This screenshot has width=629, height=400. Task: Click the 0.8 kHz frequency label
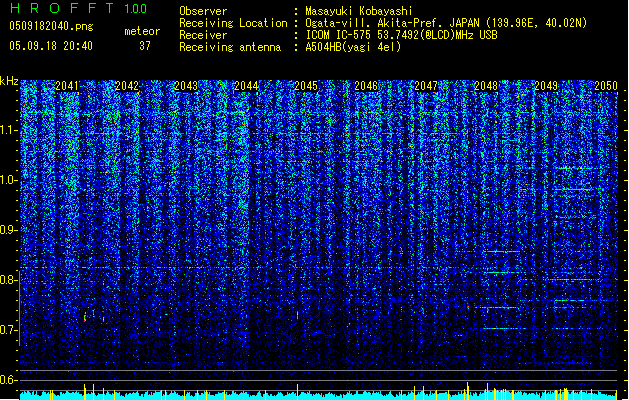coord(9,280)
